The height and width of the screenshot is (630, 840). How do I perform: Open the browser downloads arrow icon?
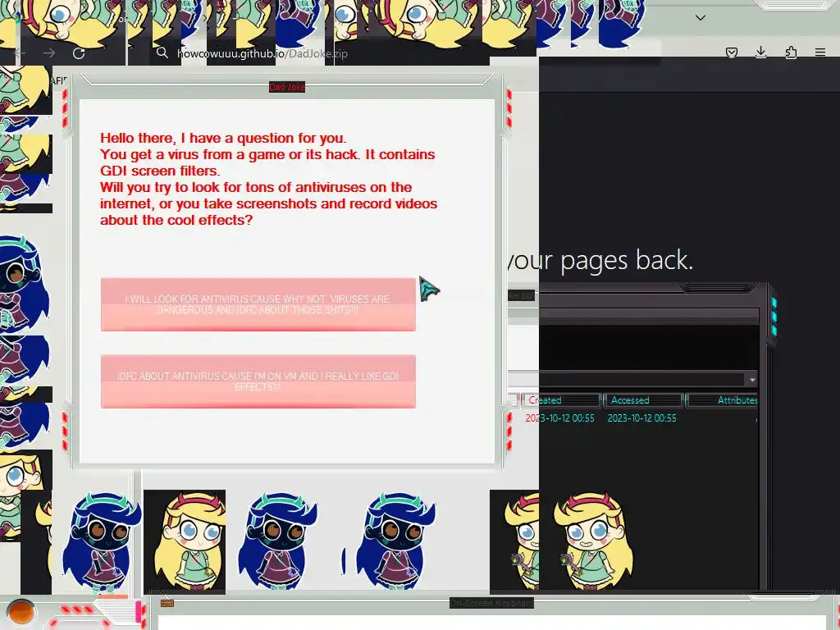[x=760, y=52]
